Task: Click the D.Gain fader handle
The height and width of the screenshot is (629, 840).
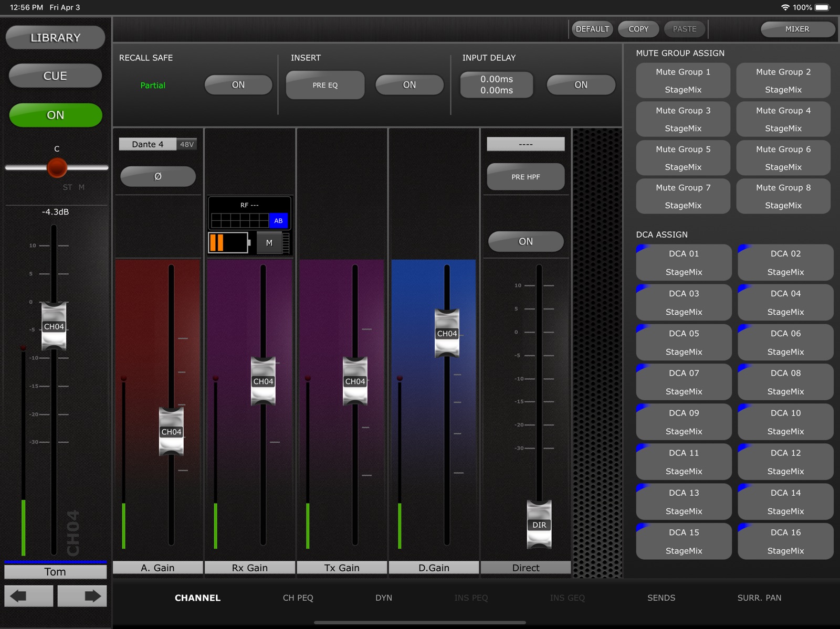Action: tap(447, 334)
